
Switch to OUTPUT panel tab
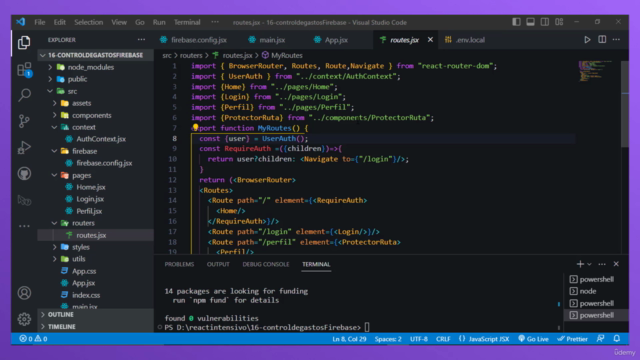[218, 264]
